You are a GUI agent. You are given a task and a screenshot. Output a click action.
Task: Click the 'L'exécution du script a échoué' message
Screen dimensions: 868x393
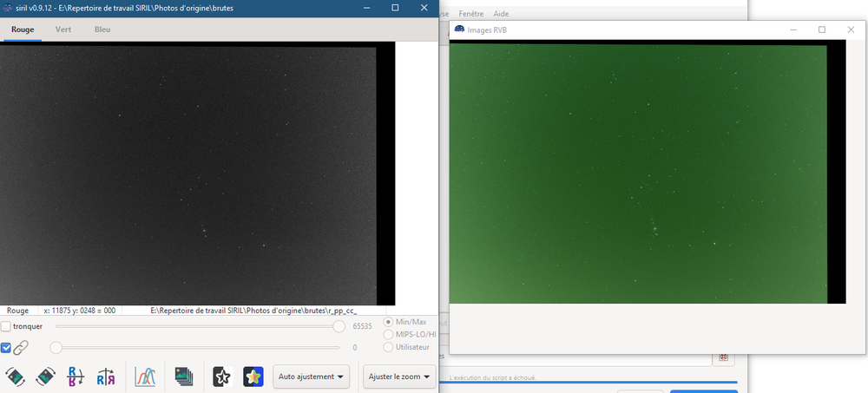493,377
